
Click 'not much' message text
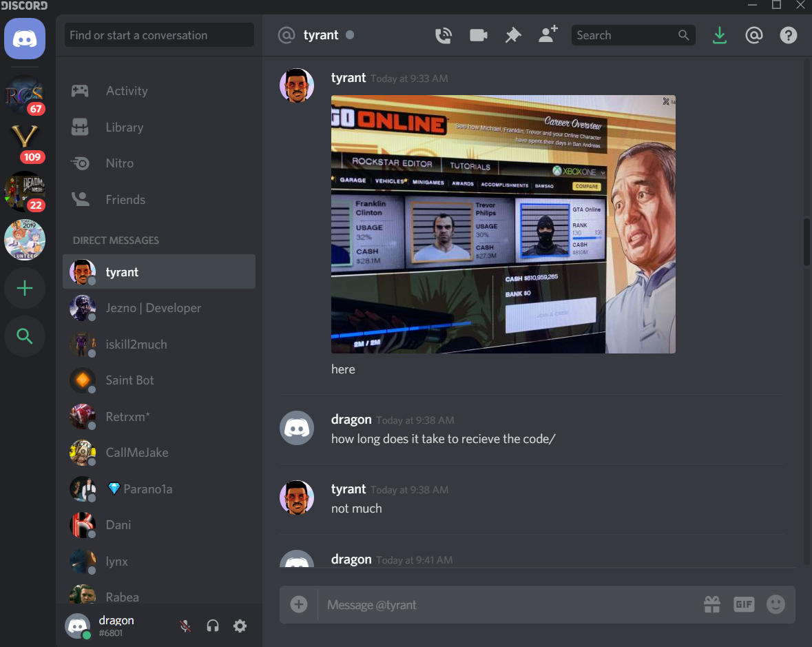click(x=356, y=509)
